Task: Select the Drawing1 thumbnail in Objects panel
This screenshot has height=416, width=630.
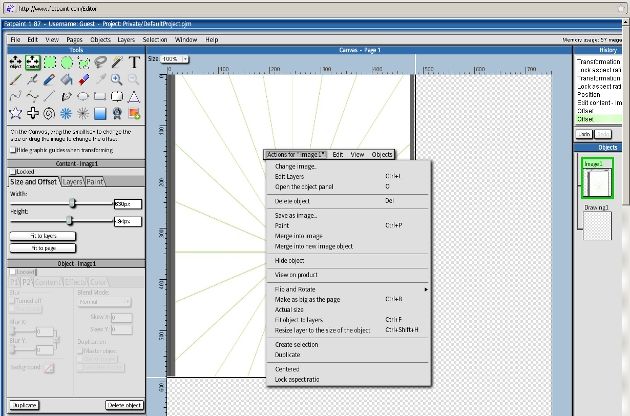Action: click(597, 226)
